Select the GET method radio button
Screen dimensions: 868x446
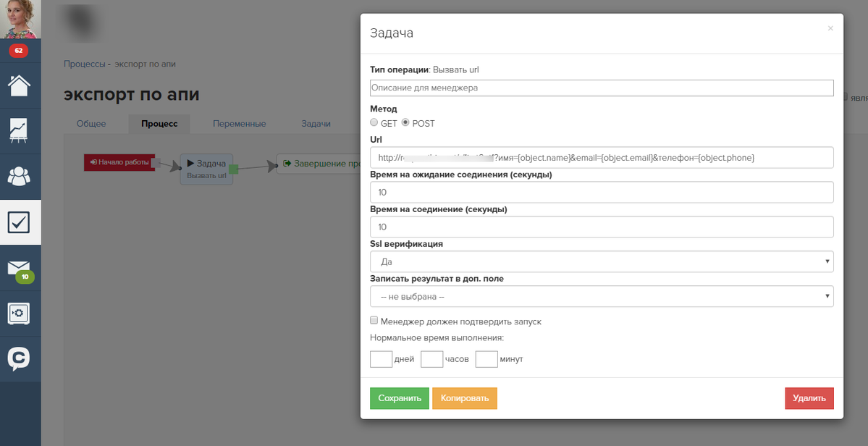coord(374,122)
